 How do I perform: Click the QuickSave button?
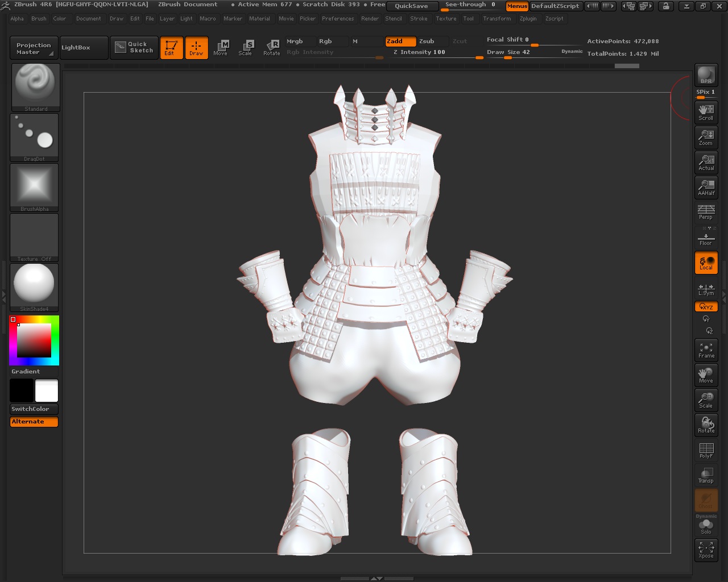coord(412,6)
